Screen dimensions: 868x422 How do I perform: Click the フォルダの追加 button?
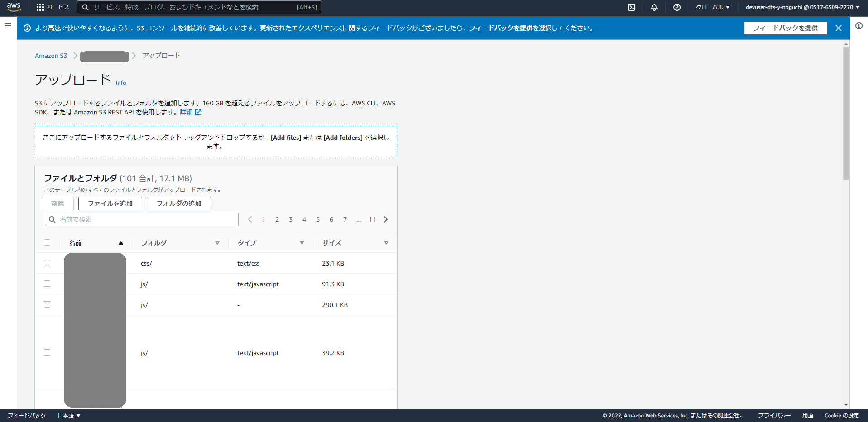(179, 204)
